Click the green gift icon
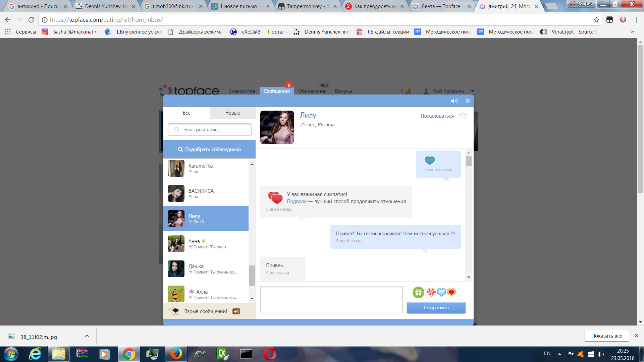This screenshot has width=644, height=362. tap(418, 293)
